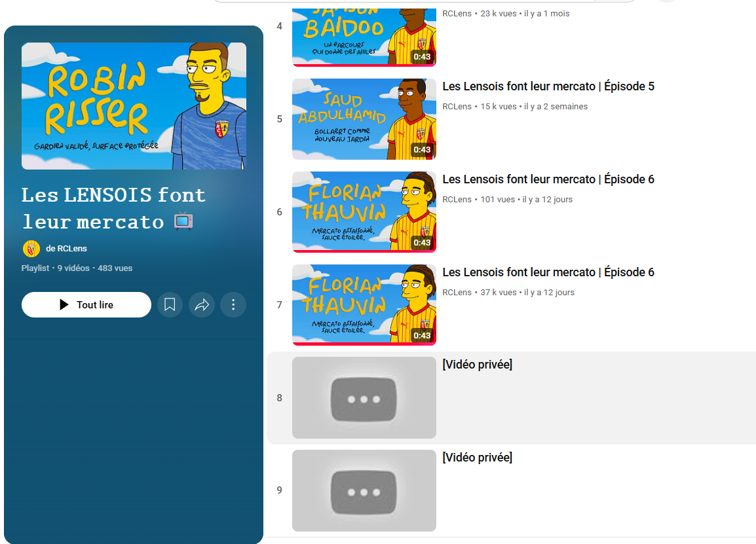Open Épisode 6 title with 101 vues
This screenshot has height=544, width=756.
tap(548, 179)
